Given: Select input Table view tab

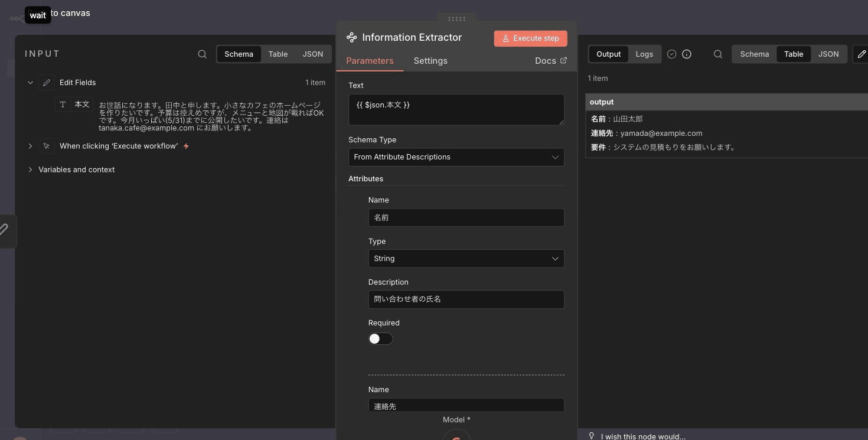Looking at the screenshot, I should (x=278, y=54).
